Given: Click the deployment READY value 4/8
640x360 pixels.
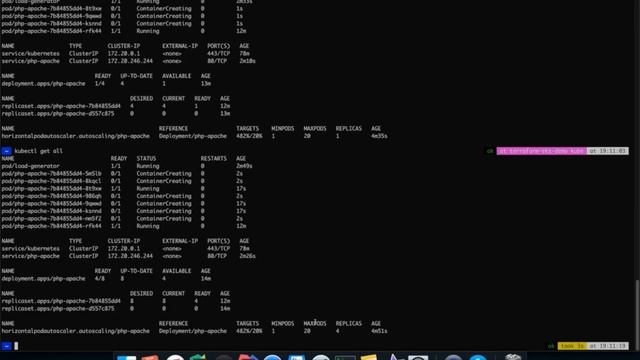Looking at the screenshot, I should coord(100,279).
